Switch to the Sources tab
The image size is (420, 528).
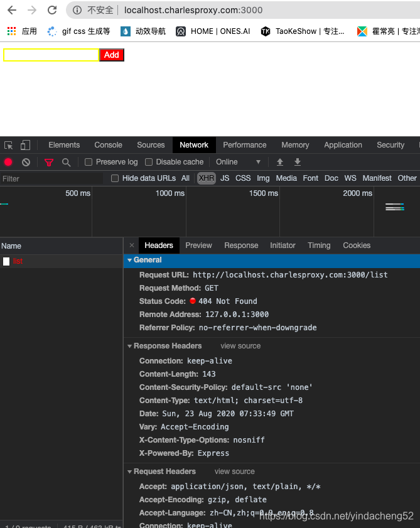[151, 145]
